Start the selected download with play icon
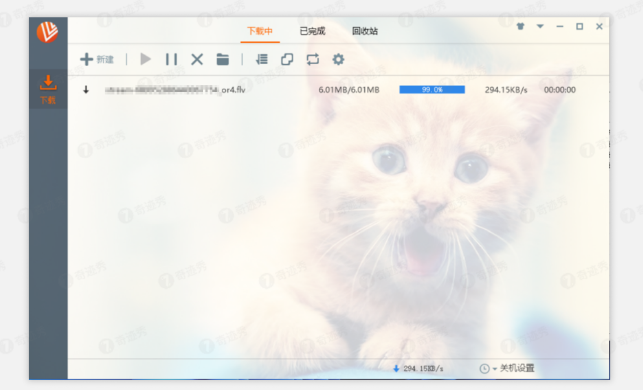The height and width of the screenshot is (390, 643). pos(146,59)
